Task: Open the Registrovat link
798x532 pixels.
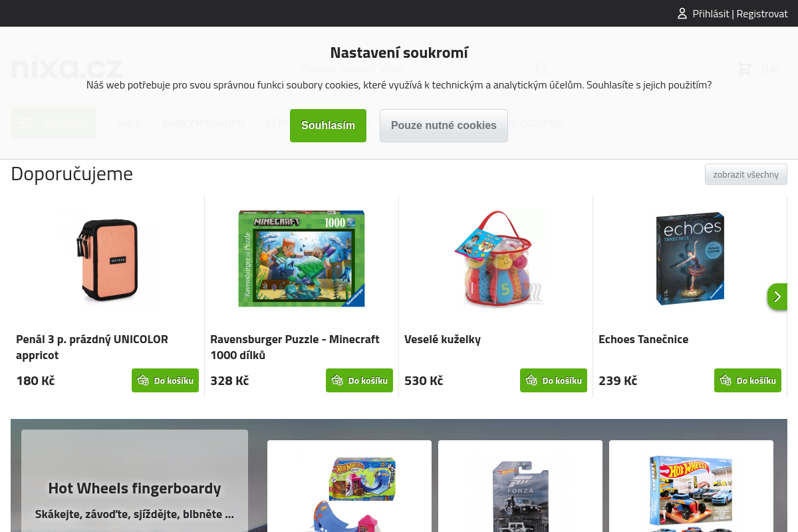Action: coord(762,13)
